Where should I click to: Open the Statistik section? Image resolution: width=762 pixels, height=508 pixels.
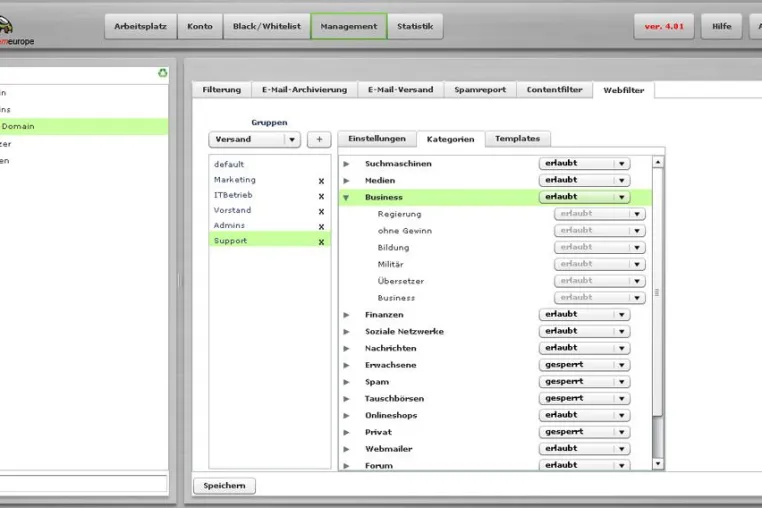415,26
